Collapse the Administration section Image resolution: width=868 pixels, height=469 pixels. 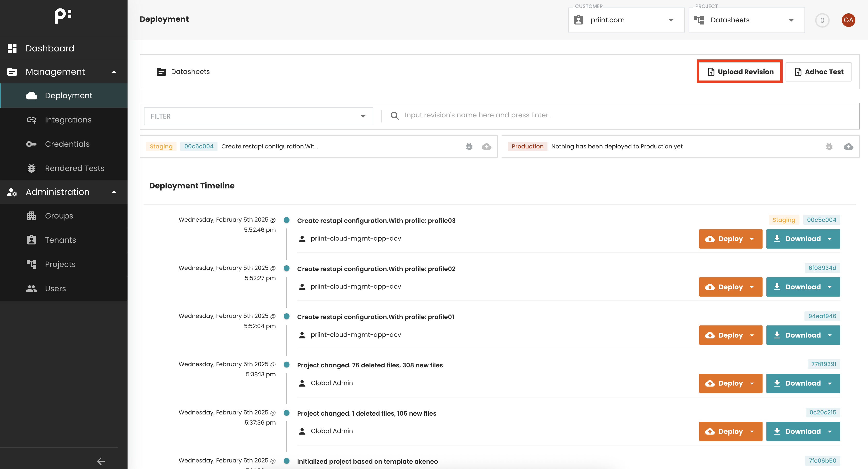(114, 192)
